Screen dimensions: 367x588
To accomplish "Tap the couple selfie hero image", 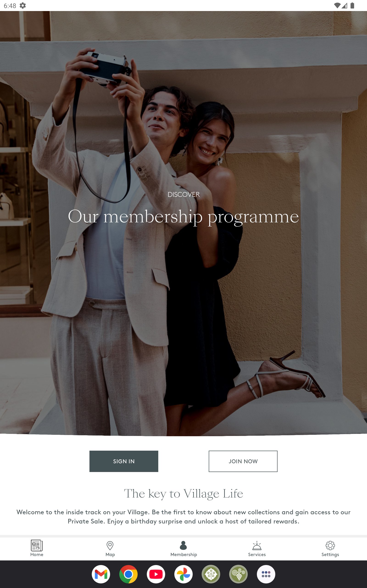I will click(x=183, y=223).
